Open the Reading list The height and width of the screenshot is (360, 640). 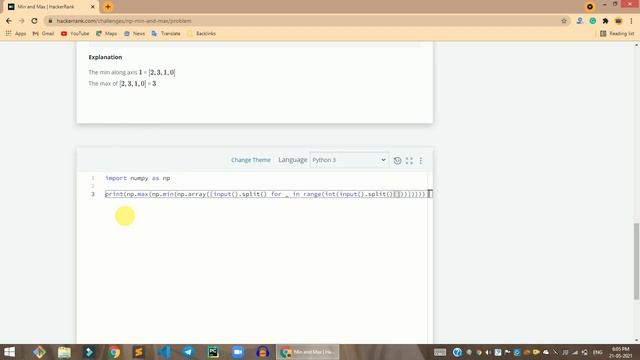(x=617, y=33)
